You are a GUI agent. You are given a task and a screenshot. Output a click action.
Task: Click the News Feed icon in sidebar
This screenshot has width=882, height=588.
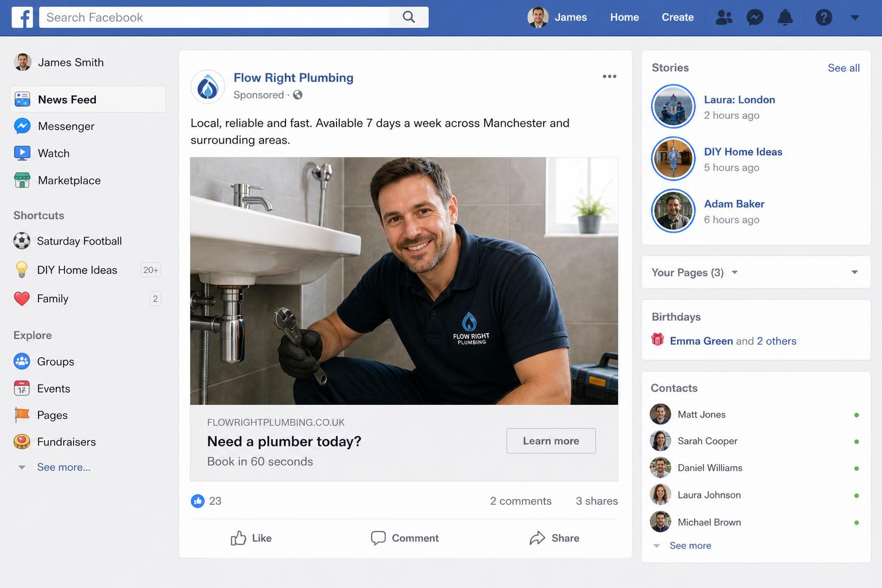pyautogui.click(x=22, y=99)
